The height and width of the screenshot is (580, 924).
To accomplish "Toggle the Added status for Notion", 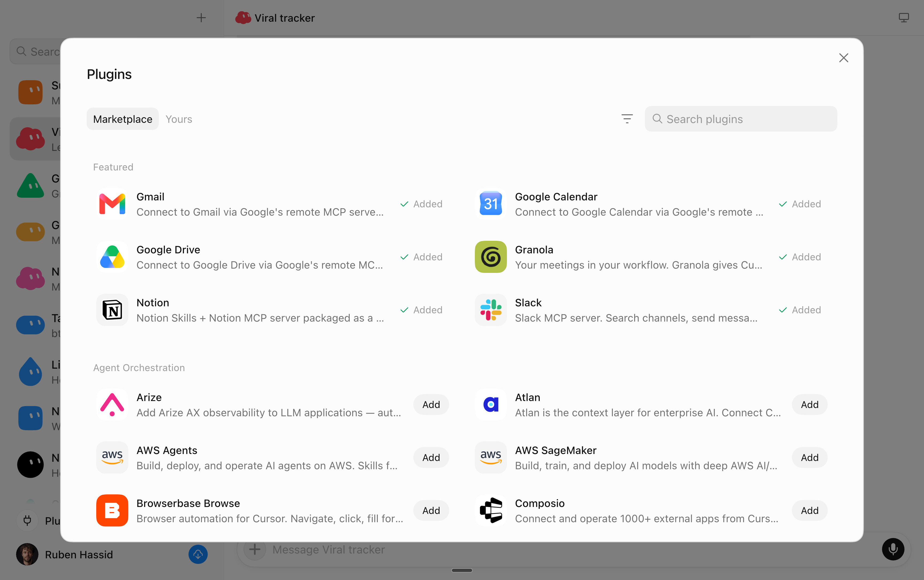I will point(421,310).
